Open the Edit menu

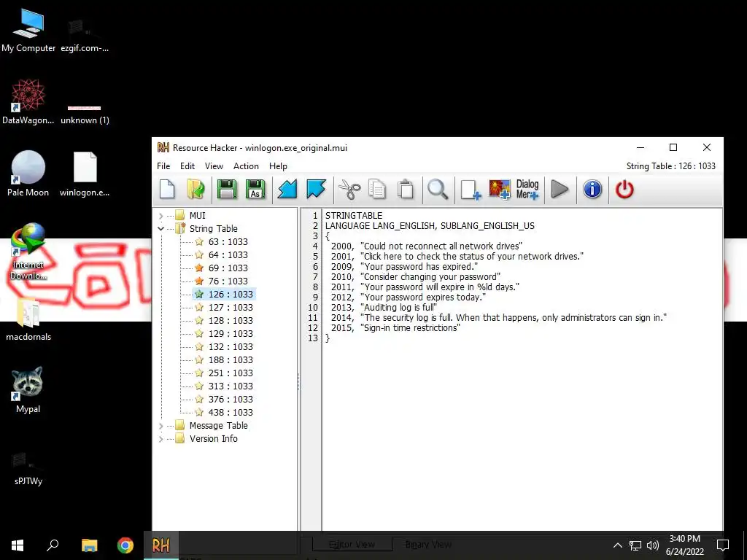187,166
